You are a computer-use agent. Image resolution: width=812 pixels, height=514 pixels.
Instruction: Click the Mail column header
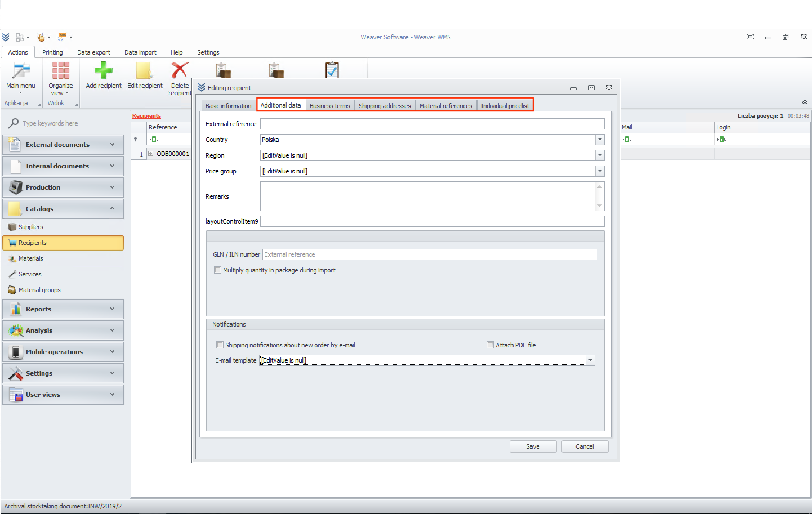667,127
